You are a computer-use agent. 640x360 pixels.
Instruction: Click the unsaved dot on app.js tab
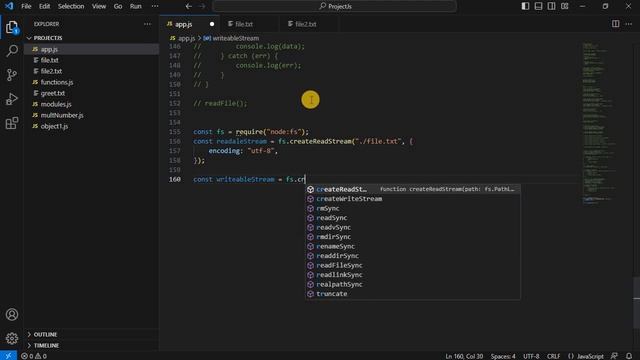tap(212, 24)
